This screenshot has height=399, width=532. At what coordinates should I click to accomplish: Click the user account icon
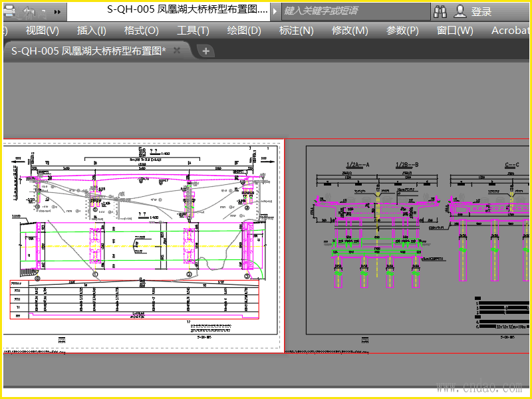click(x=460, y=11)
